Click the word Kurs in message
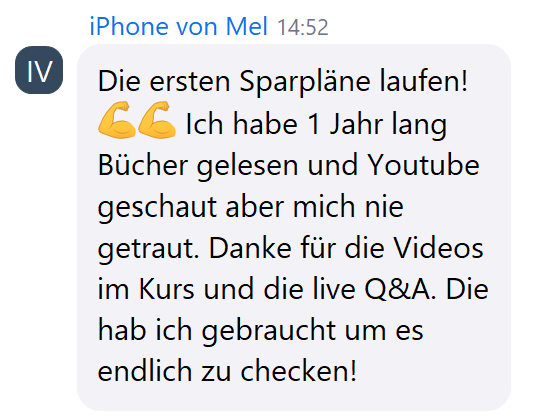Screen dimensions: 538x418 pyautogui.click(x=166, y=289)
